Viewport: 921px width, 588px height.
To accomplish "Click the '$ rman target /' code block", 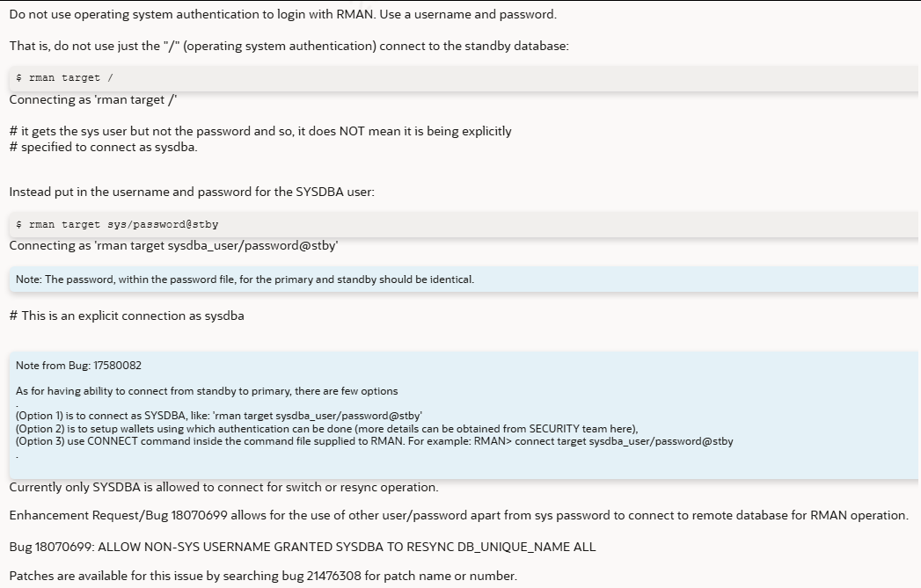I will 464,77.
